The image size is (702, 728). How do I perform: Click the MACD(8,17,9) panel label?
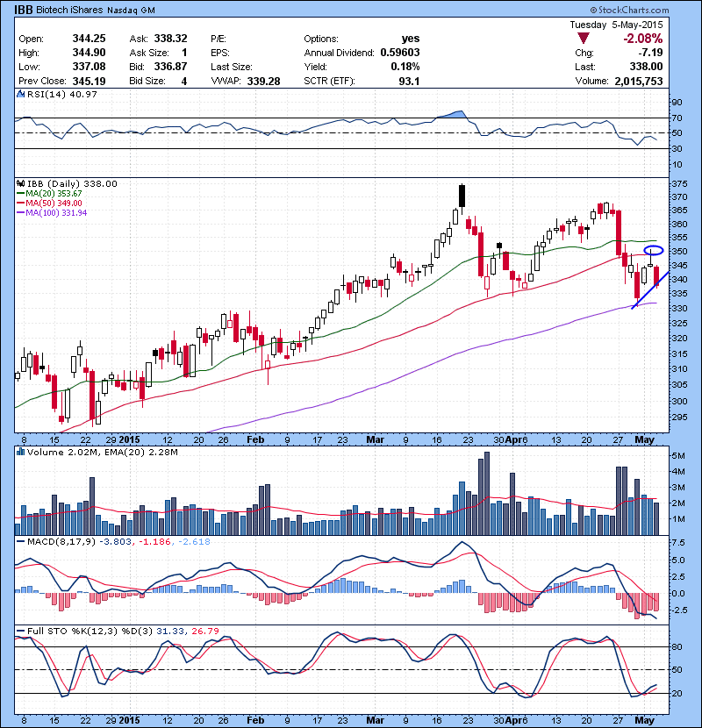[61, 542]
